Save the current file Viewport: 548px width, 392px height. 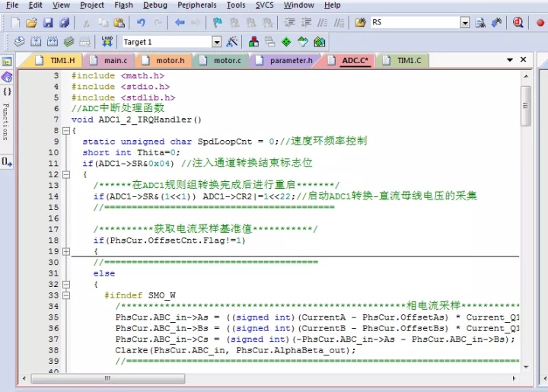pos(48,23)
